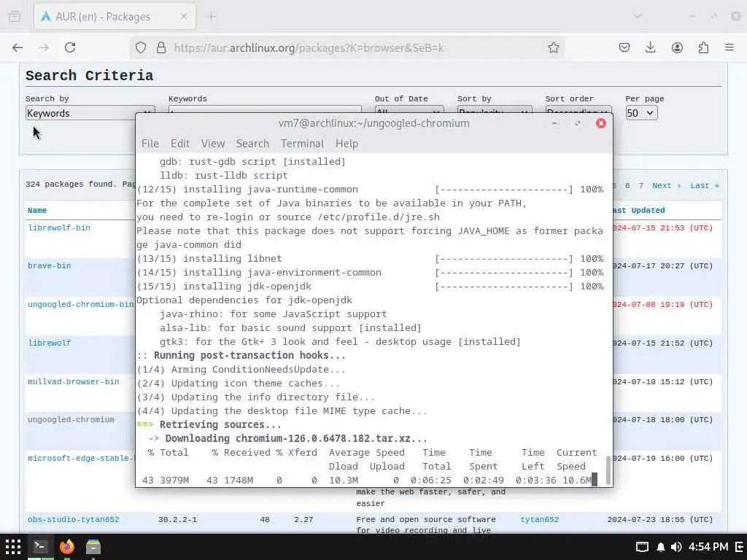Open maintainer tytan652 link

coord(539,519)
